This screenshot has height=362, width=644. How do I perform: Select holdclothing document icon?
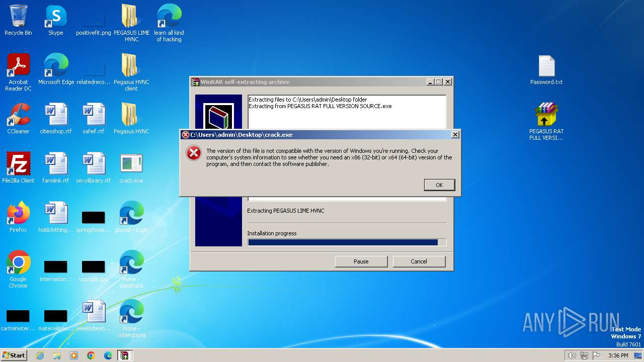pyautogui.click(x=56, y=217)
